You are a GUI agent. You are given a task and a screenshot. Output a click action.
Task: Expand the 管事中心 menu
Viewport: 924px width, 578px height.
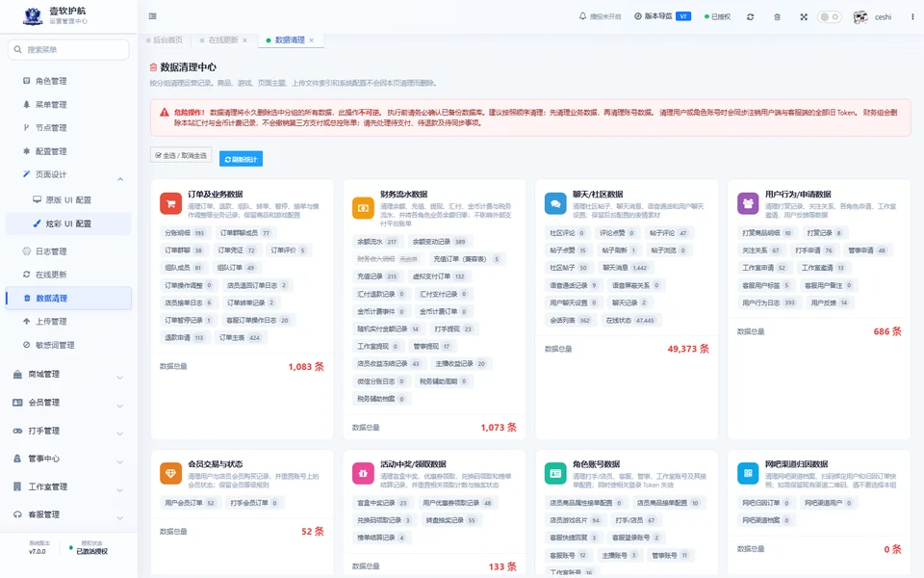68,459
